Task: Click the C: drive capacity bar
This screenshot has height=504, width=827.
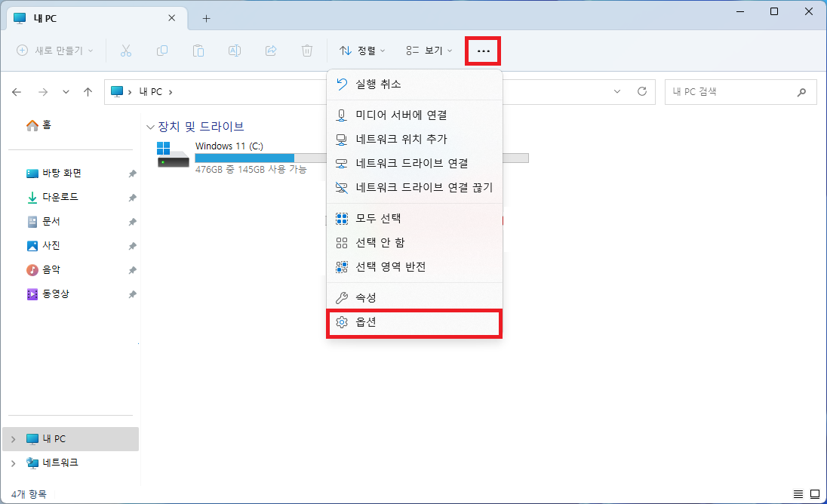Action: tap(244, 158)
